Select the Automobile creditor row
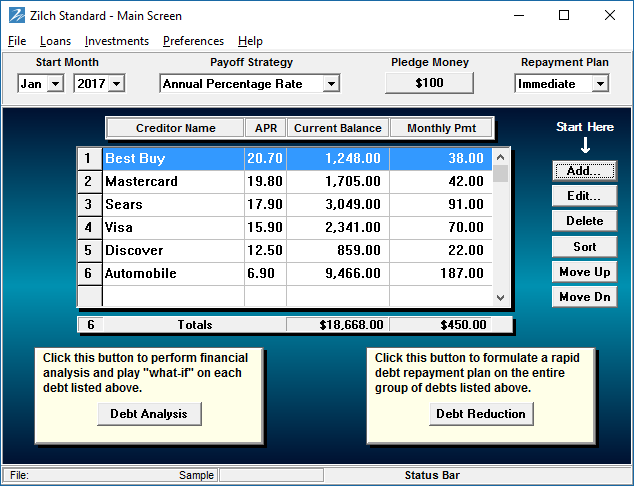The image size is (634, 486). pyautogui.click(x=297, y=273)
